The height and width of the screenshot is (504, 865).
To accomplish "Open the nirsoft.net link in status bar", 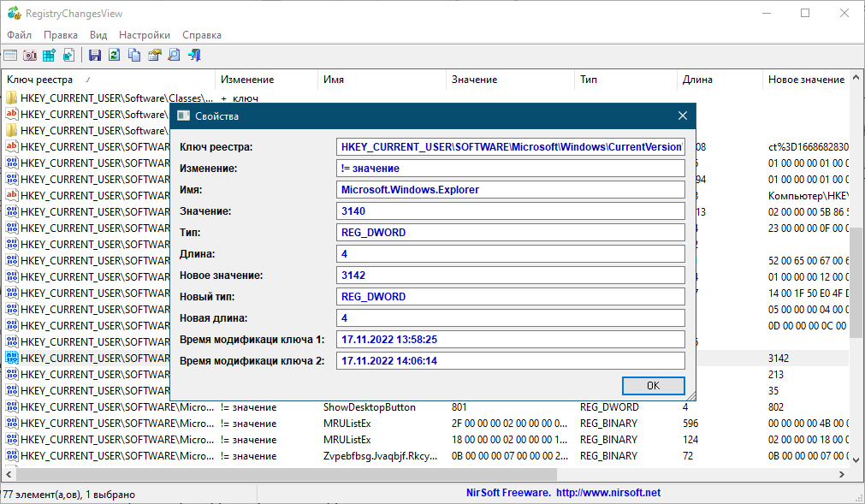I will tap(607, 493).
